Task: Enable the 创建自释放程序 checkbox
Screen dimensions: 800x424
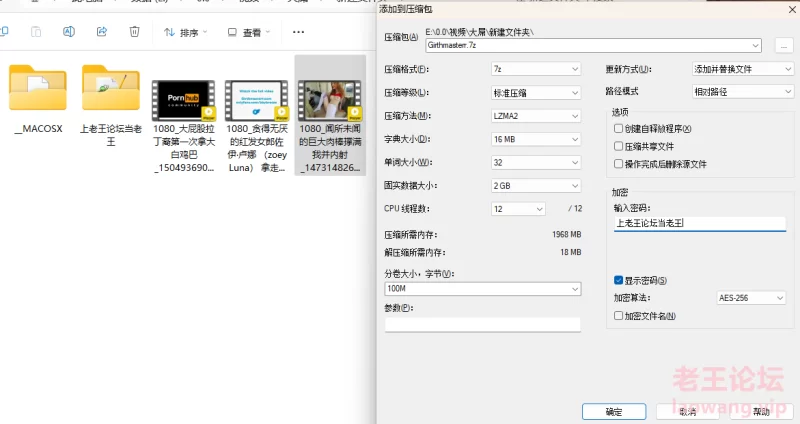Action: click(618, 129)
